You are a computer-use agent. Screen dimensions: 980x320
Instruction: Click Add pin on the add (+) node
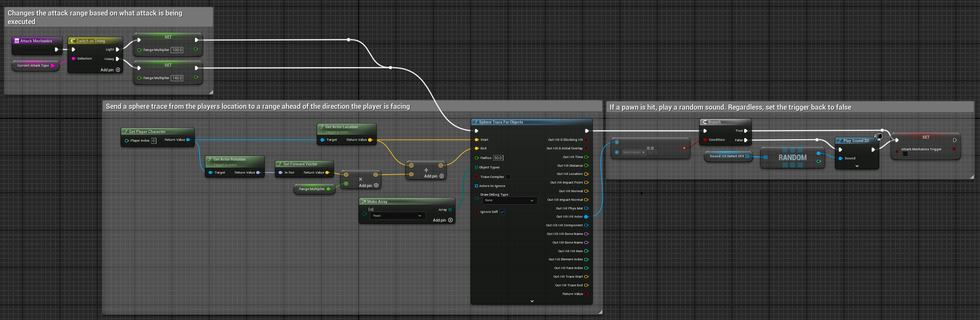[441, 176]
